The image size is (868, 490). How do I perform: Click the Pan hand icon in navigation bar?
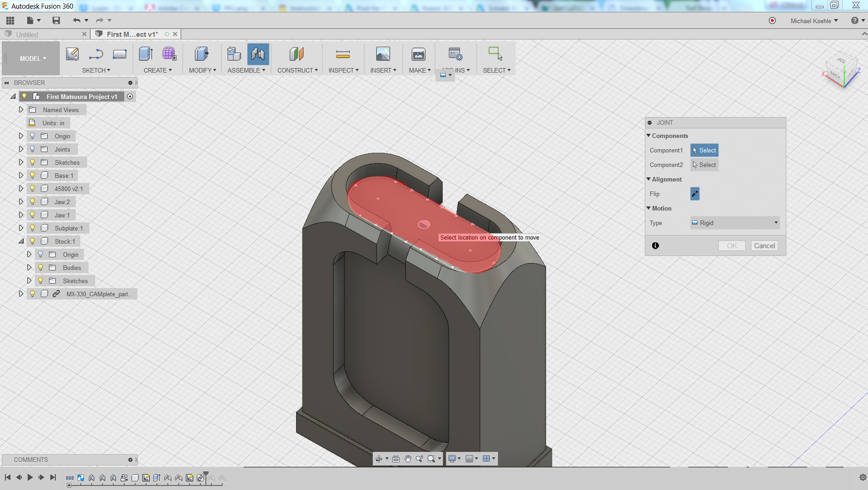tap(408, 459)
